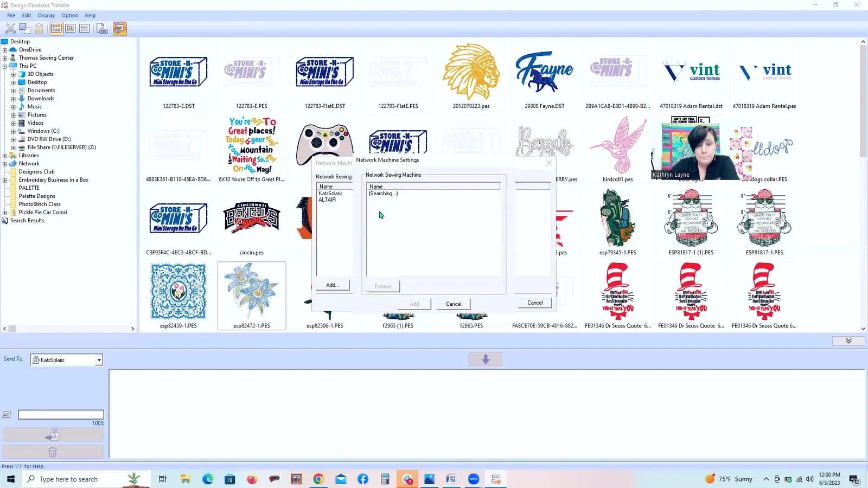Switch to small thumbnails view
The image size is (868, 488).
70,29
